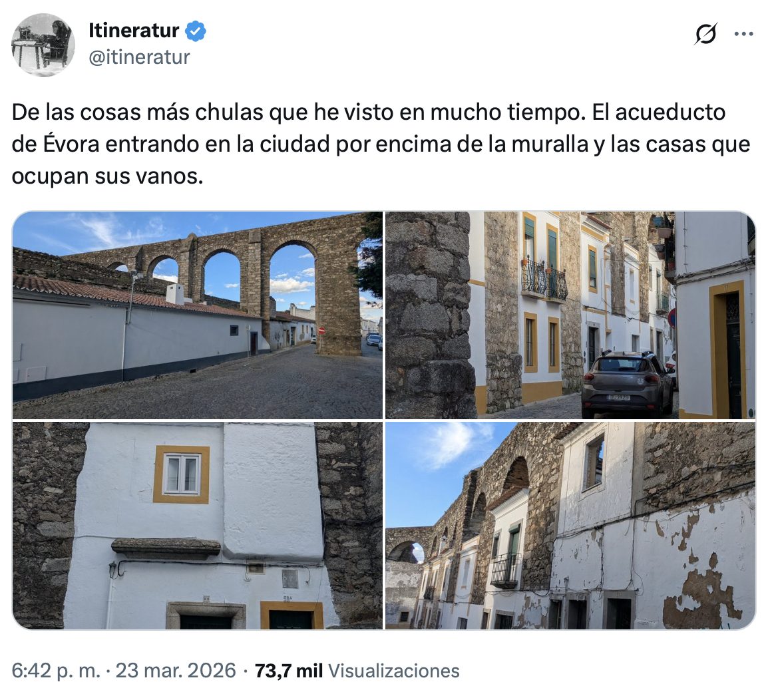Click the yellow-framed window in photo
Screen dimensions: 772x700
pos(181,474)
